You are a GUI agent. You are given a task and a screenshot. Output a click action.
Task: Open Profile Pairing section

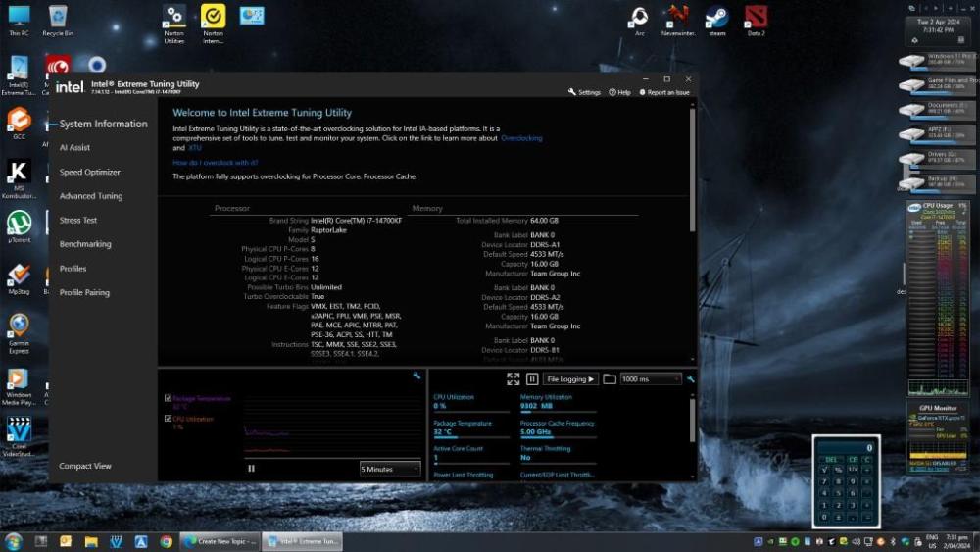(84, 292)
